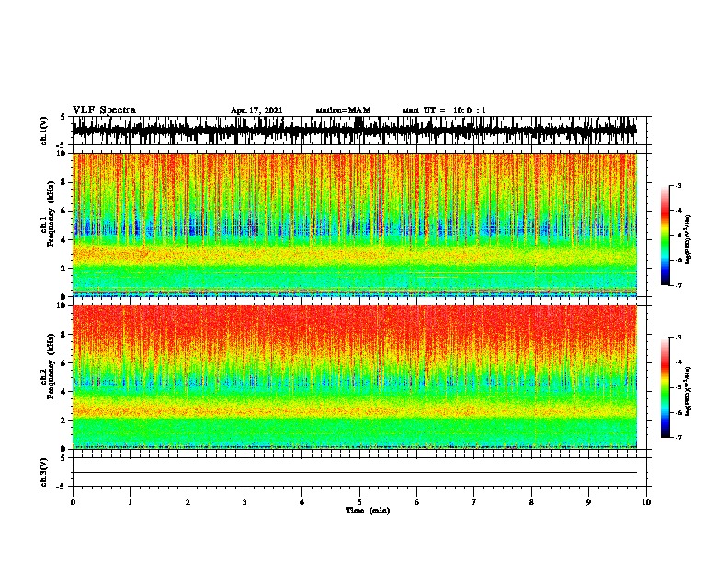Click the "8" tick on ch.1 frequency axis
Image resolution: width=728 pixels, height=563 pixels.
(64, 182)
